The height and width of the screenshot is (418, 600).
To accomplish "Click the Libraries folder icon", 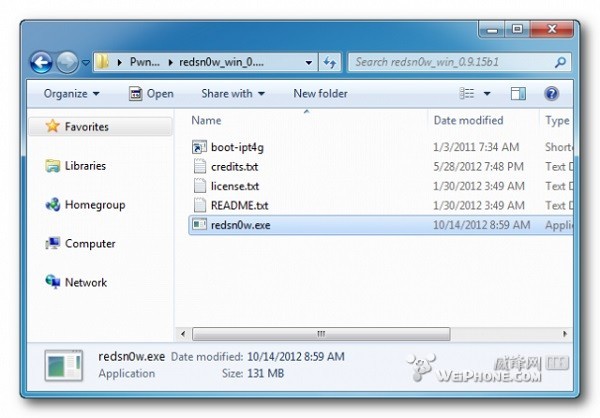I will 52,166.
